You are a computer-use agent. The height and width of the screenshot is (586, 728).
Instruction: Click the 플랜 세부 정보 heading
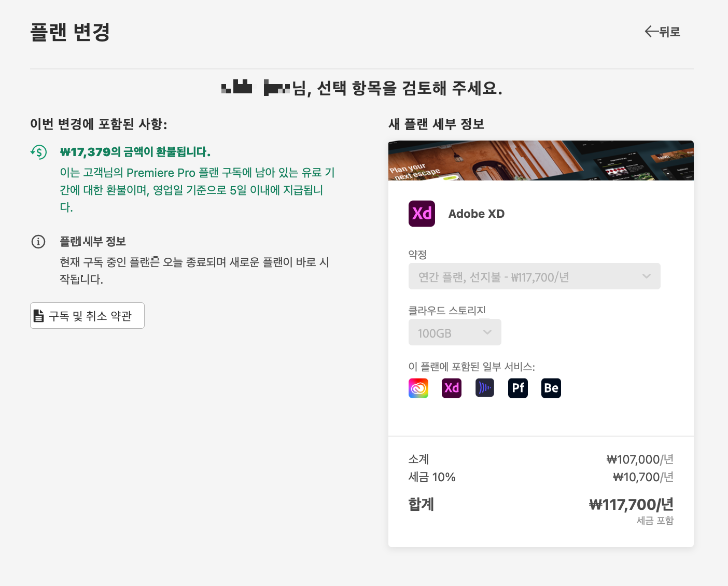93,242
